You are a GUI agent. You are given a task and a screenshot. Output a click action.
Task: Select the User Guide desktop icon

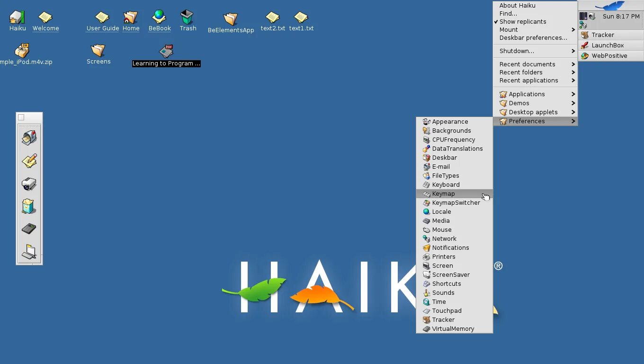coord(102,18)
